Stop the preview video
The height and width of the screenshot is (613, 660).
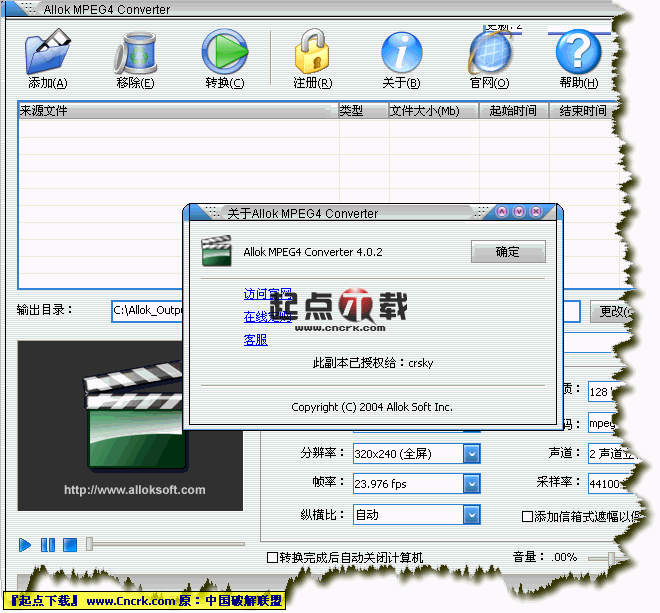click(x=70, y=545)
